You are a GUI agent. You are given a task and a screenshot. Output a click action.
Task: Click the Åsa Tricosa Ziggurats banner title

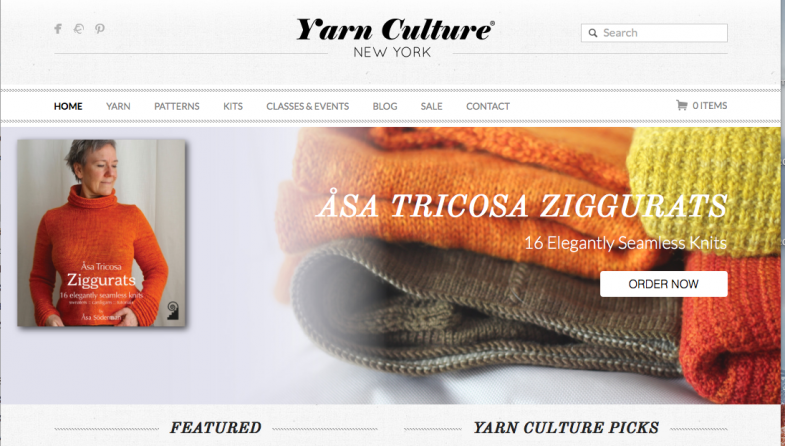point(522,205)
